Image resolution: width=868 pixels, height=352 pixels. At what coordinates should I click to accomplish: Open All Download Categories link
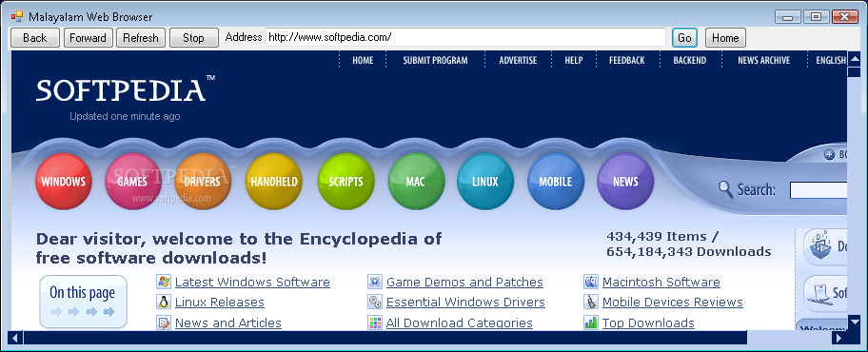(x=460, y=323)
